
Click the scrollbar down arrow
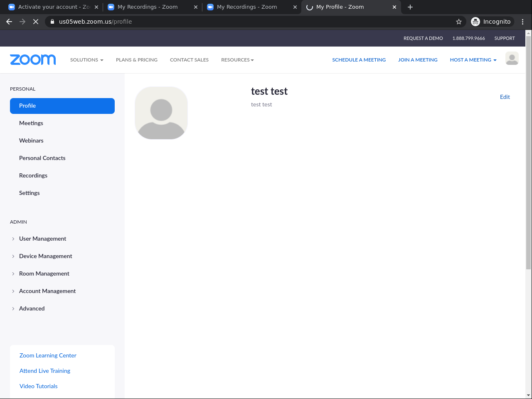click(528, 395)
